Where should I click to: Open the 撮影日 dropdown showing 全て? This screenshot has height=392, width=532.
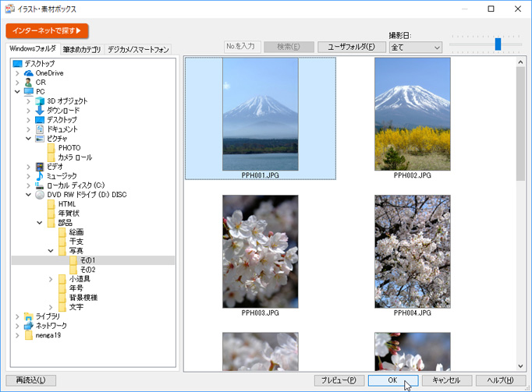click(x=415, y=48)
